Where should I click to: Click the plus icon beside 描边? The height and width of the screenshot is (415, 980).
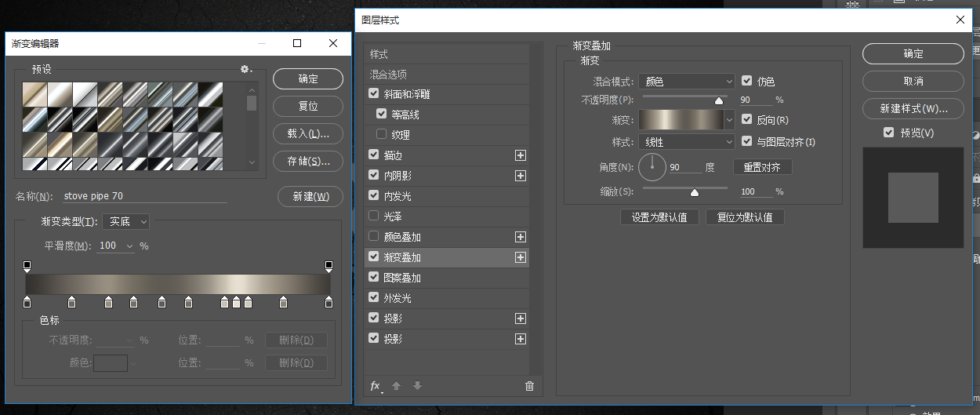[x=520, y=155]
